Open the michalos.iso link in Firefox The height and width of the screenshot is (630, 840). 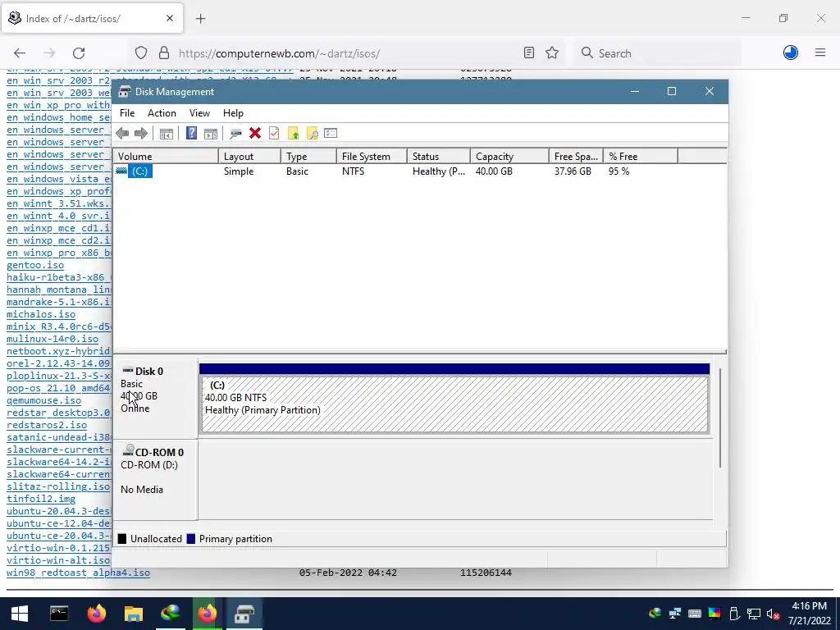[x=41, y=314]
